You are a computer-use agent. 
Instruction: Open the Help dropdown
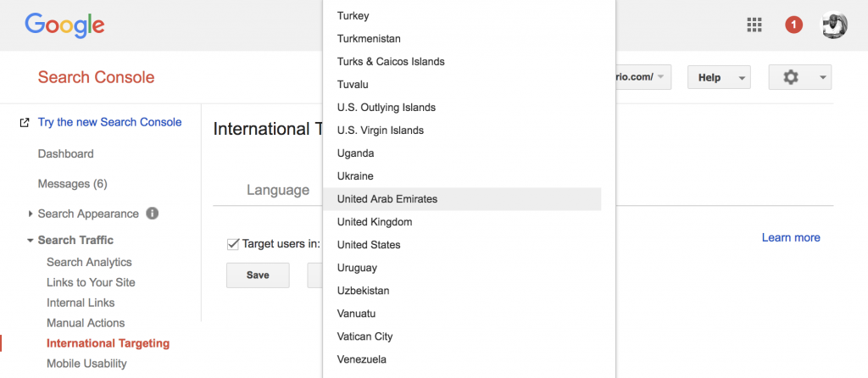tap(719, 77)
